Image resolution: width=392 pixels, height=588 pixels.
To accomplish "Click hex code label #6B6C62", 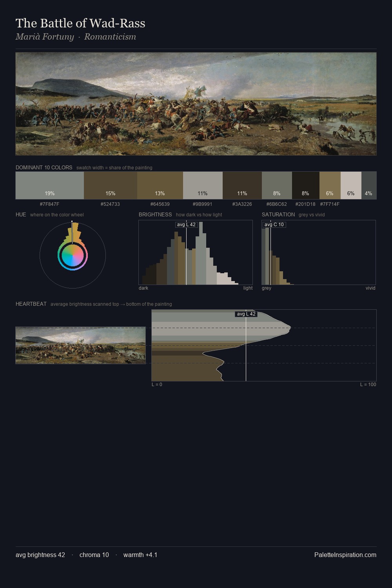I will point(277,204).
